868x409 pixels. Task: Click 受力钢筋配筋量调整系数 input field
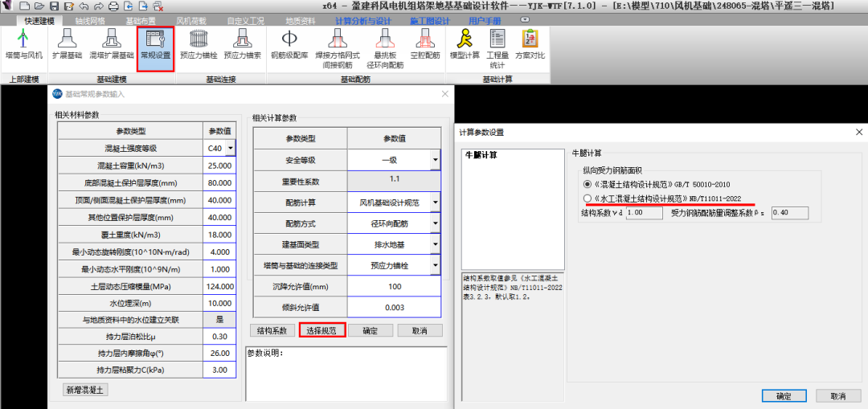point(790,212)
